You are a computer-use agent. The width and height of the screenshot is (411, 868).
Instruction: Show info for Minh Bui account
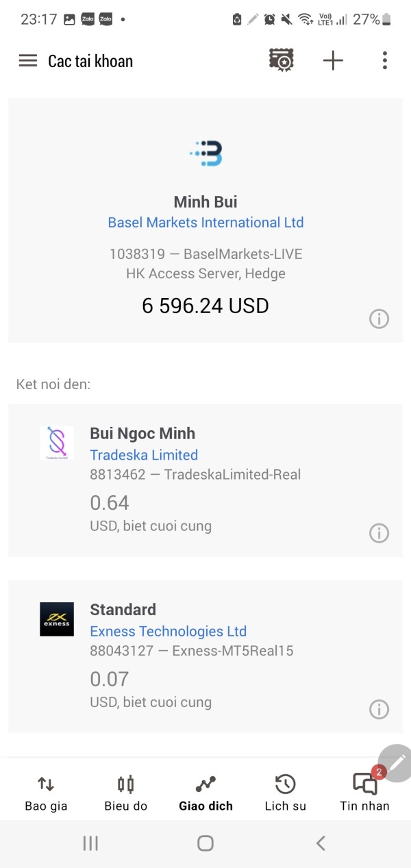click(379, 319)
